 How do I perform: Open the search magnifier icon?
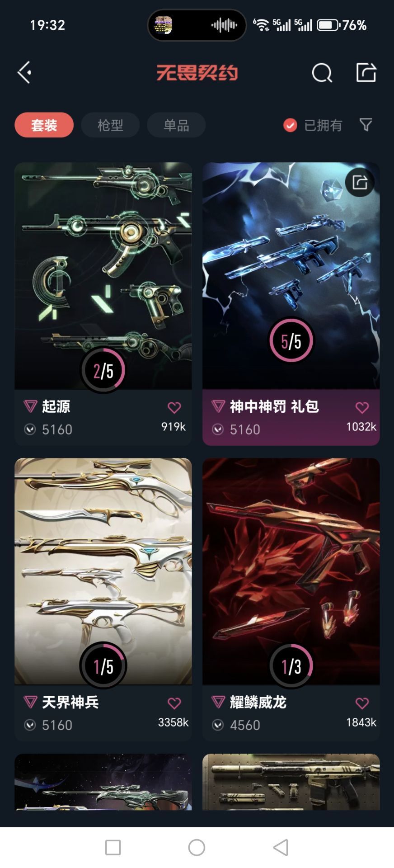pos(322,72)
